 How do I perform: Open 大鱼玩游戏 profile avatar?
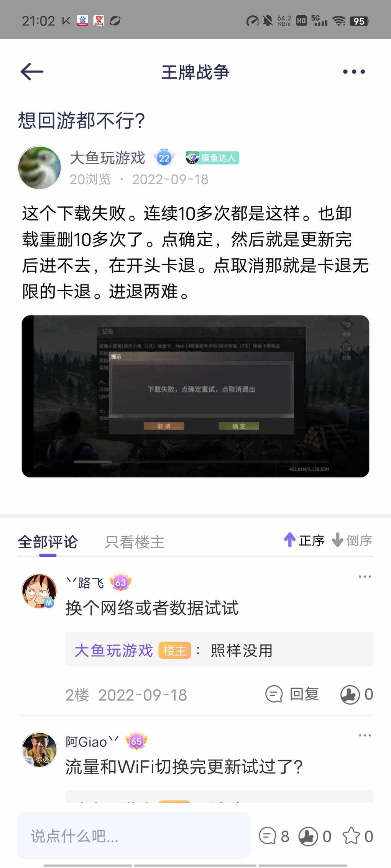coord(39,168)
